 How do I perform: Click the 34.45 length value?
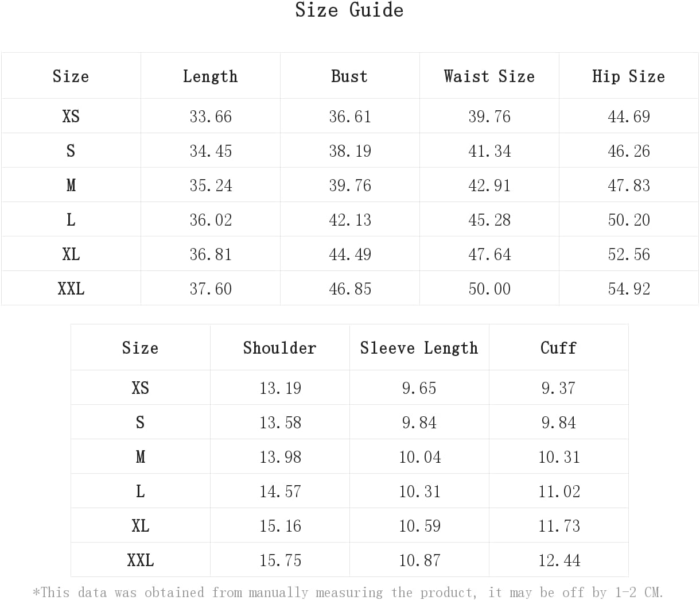(x=211, y=151)
